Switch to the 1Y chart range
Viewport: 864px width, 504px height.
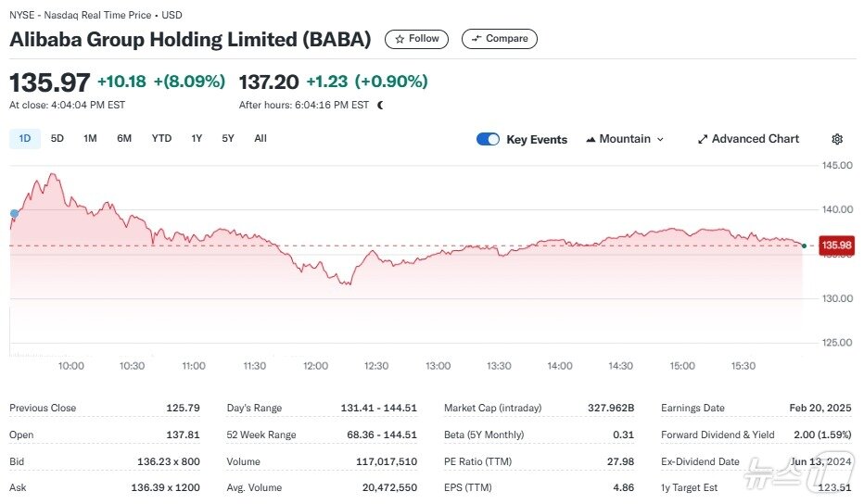[x=197, y=139]
